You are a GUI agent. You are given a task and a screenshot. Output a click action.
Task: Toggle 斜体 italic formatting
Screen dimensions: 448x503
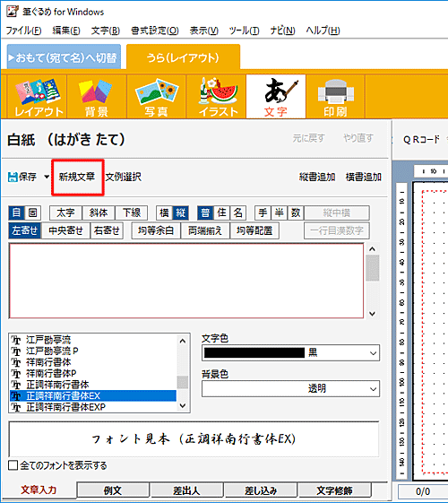[99, 212]
